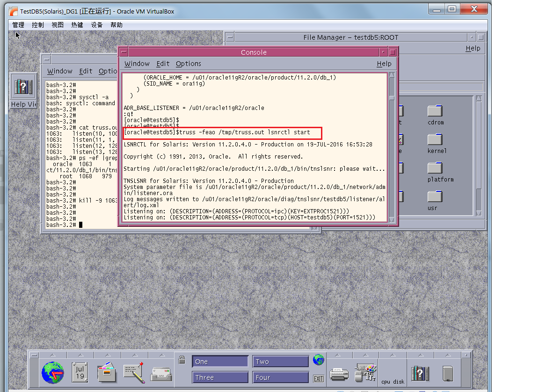Expand subpanel arrow above File Manager drawer icon
Image resolution: width=539 pixels, height=392 pixels.
click(x=108, y=355)
